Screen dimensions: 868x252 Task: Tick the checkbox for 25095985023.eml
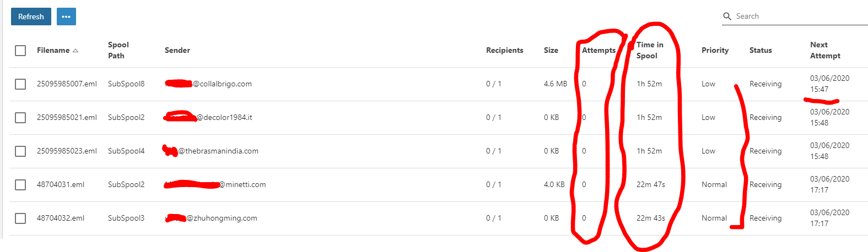20,151
